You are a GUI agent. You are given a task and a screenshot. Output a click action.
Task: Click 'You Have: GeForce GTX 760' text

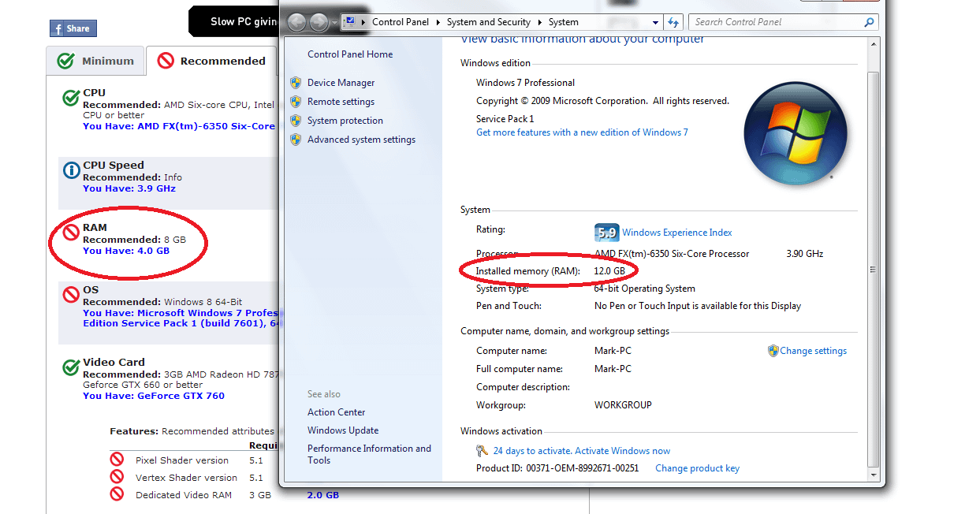(x=154, y=396)
